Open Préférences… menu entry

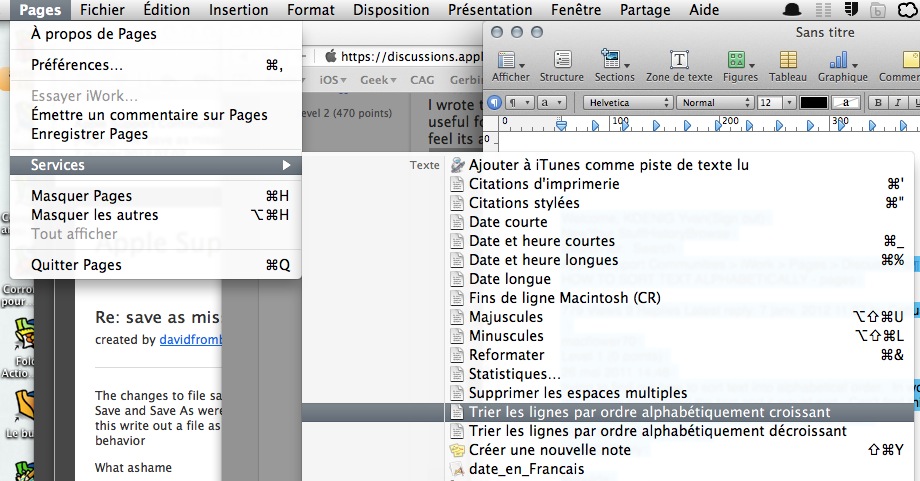pos(156,65)
